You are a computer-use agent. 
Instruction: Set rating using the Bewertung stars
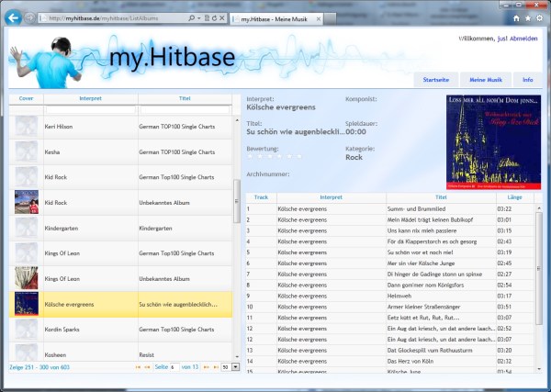(x=275, y=156)
